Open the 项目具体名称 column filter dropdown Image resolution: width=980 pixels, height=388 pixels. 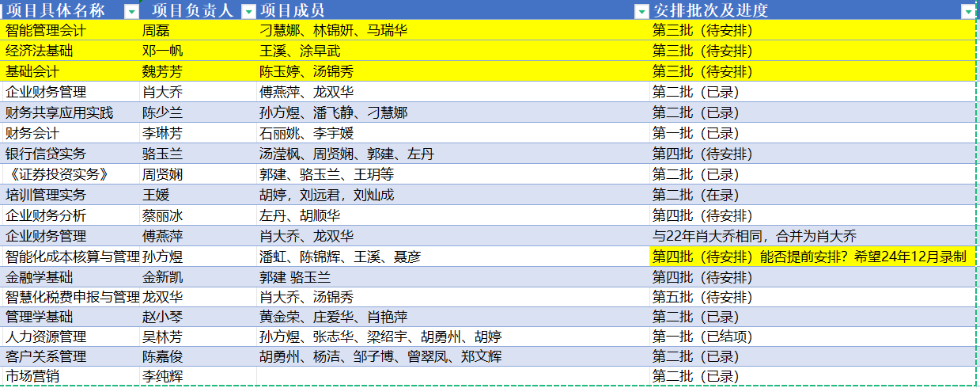pos(131,11)
